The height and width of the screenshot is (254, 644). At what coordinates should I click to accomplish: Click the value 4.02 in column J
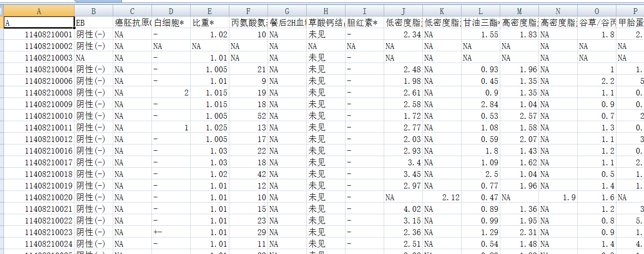point(403,209)
